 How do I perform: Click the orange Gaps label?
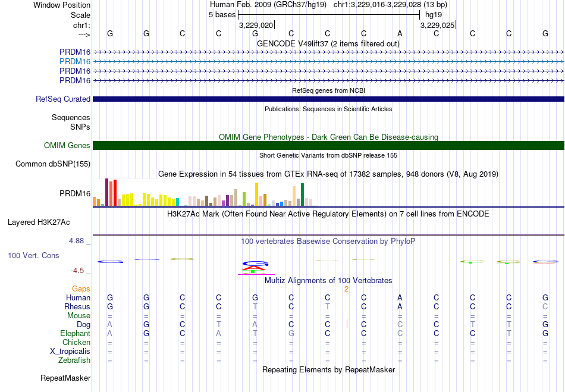tap(81, 289)
